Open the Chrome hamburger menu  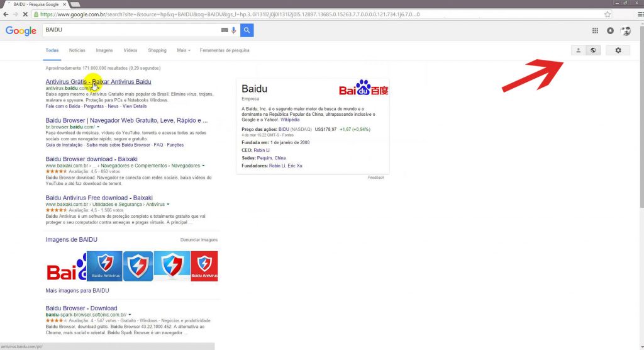[640, 14]
